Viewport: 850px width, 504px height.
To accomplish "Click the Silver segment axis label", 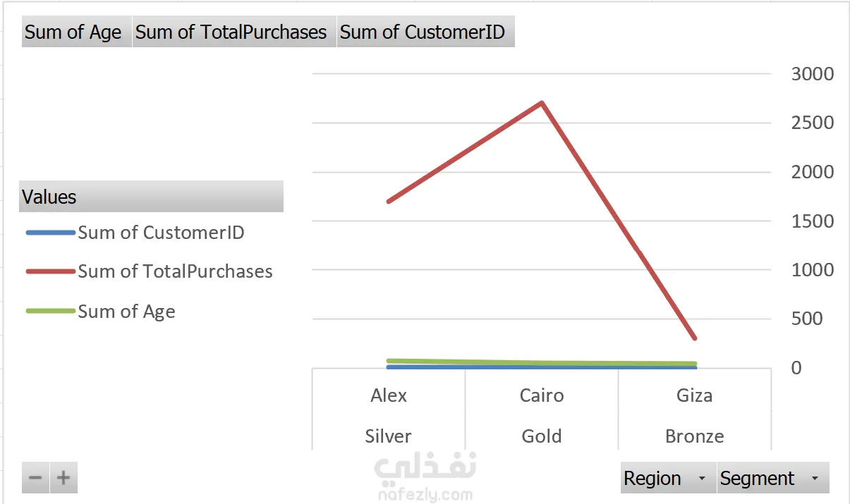I will (389, 436).
